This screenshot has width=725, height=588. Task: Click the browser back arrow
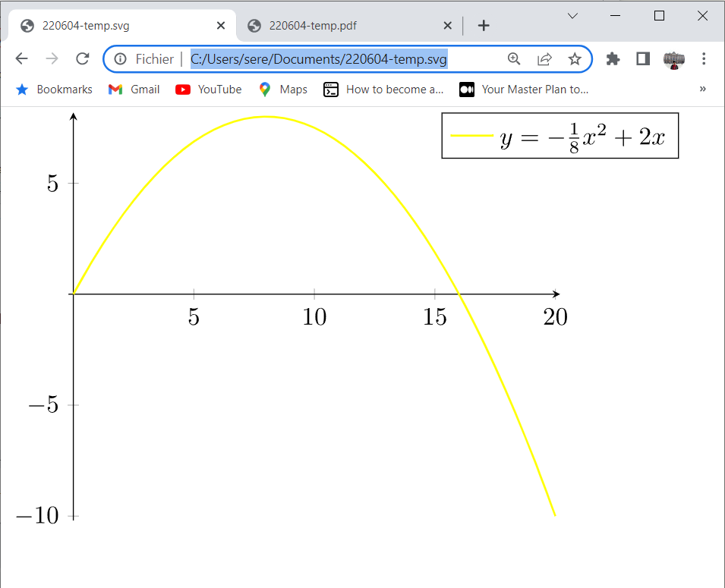pos(21,59)
